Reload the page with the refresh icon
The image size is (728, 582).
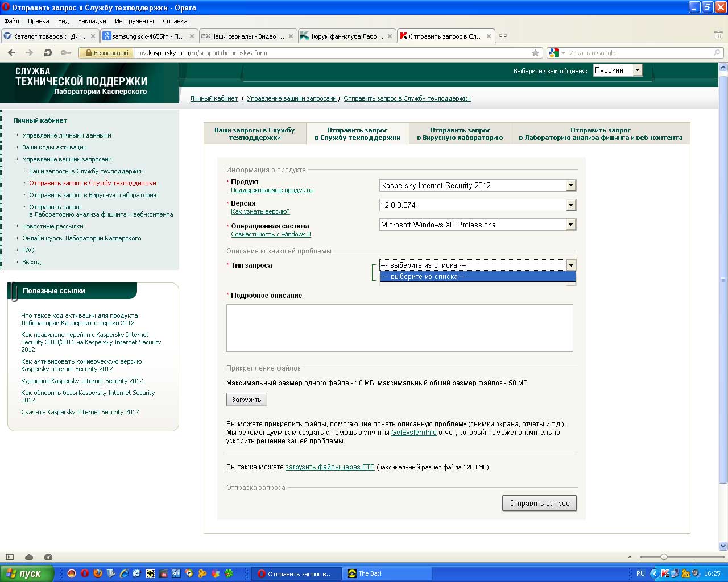[x=48, y=53]
